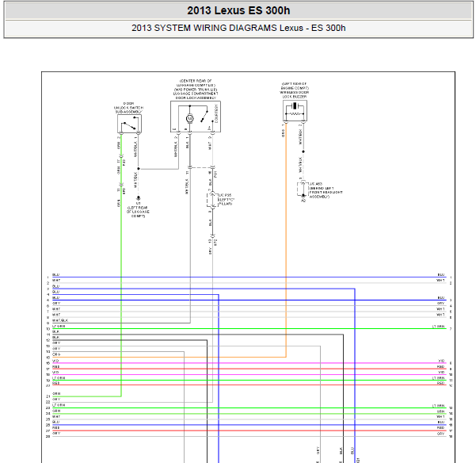Click the 'BLU' label at left row 26
Viewport: 476px width, 463px height.
(x=56, y=422)
